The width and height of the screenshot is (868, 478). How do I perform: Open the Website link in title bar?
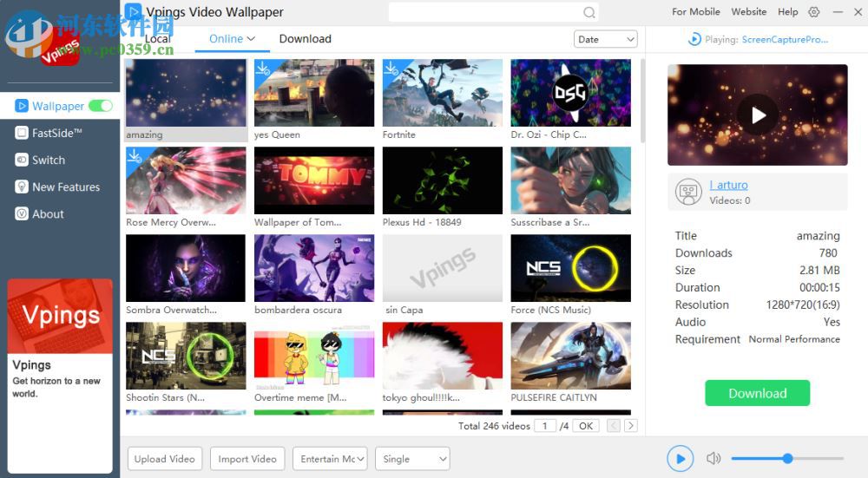tap(748, 11)
